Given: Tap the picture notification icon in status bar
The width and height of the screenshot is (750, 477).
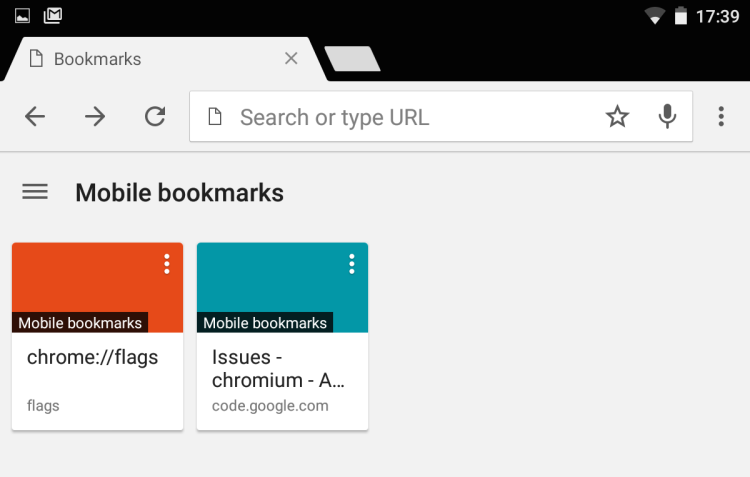Looking at the screenshot, I should [22, 16].
